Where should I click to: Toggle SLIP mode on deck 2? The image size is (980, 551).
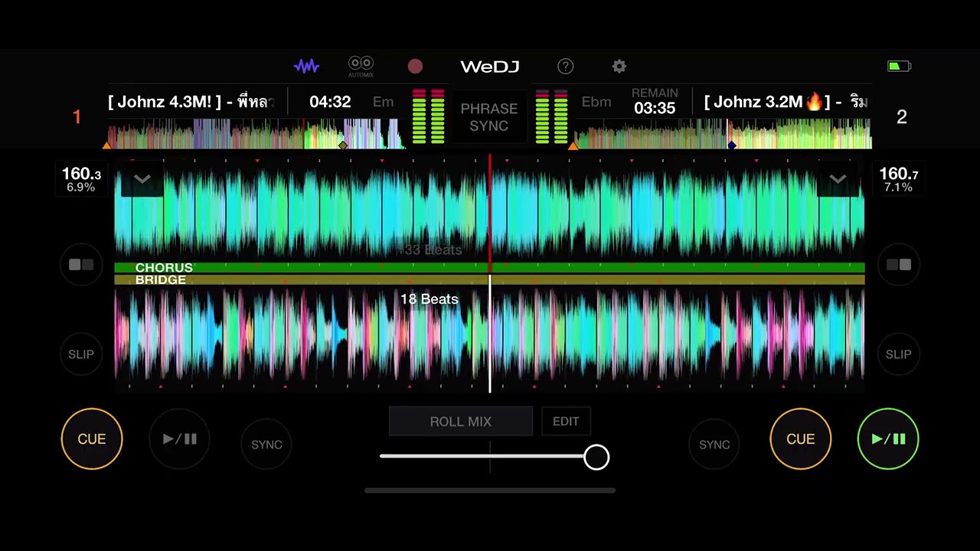(898, 354)
